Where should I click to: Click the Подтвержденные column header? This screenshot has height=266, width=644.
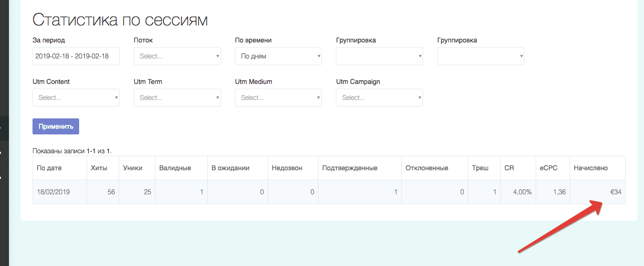[350, 168]
